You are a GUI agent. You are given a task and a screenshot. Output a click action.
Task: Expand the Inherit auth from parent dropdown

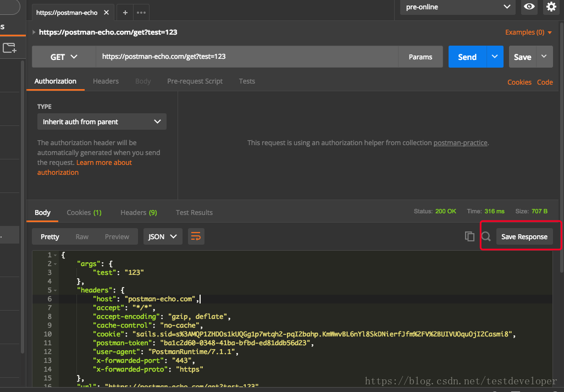[x=102, y=122]
